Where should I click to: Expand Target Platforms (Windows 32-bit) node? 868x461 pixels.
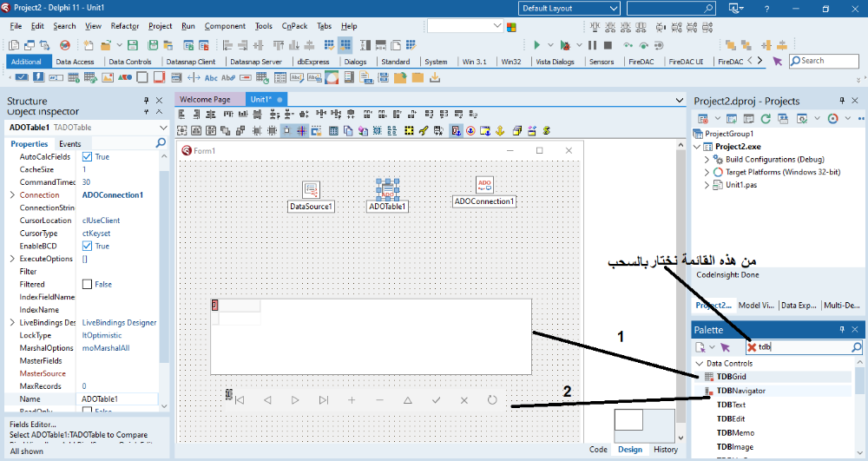point(707,172)
